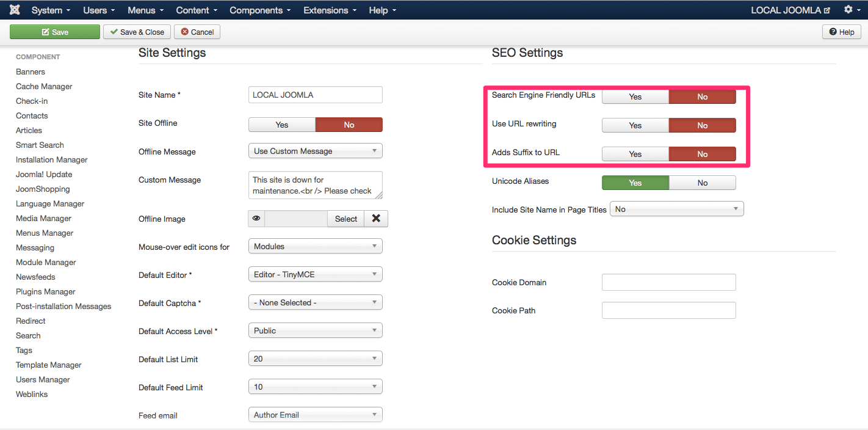This screenshot has height=430, width=868.
Task: Open the Components menu
Action: click(260, 10)
